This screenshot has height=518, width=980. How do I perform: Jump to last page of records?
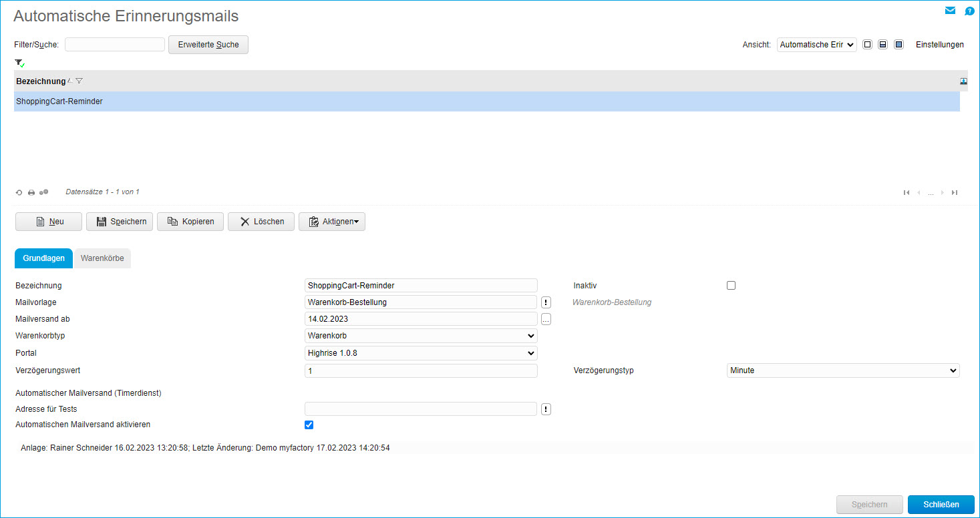tap(955, 192)
